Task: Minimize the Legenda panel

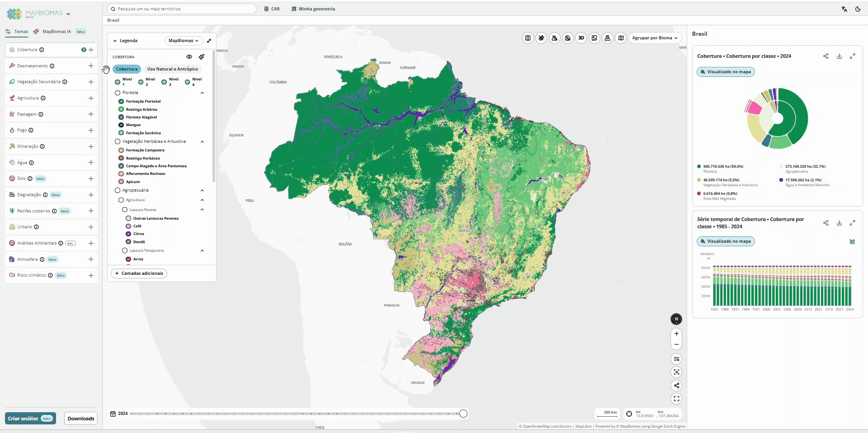Action: (x=209, y=41)
